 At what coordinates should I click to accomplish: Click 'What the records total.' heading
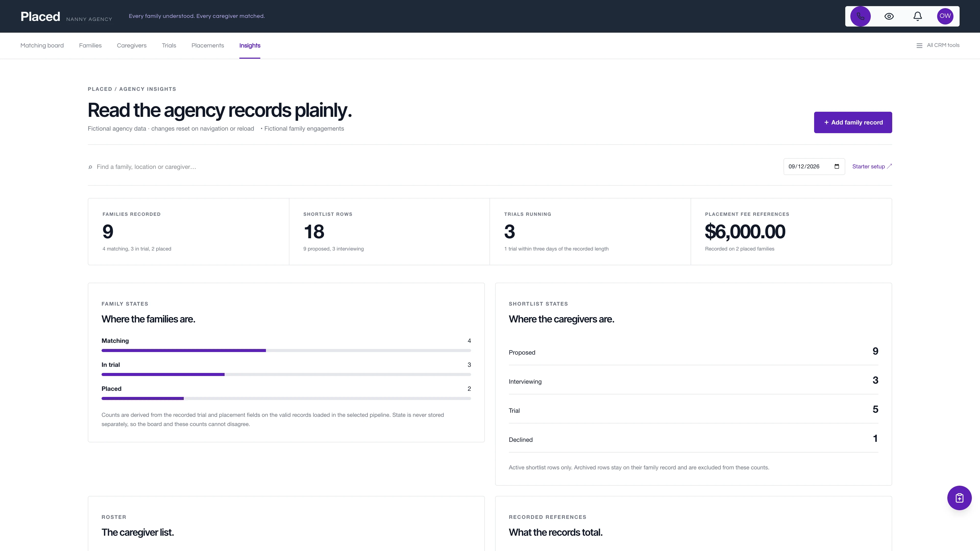(x=556, y=532)
